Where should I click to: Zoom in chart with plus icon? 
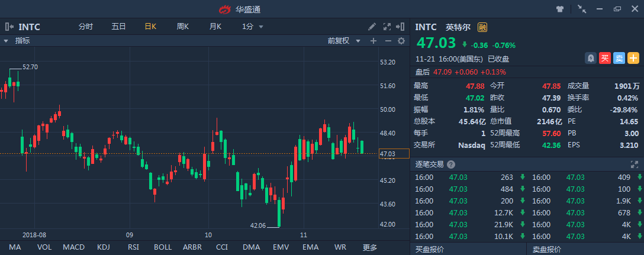(373, 41)
